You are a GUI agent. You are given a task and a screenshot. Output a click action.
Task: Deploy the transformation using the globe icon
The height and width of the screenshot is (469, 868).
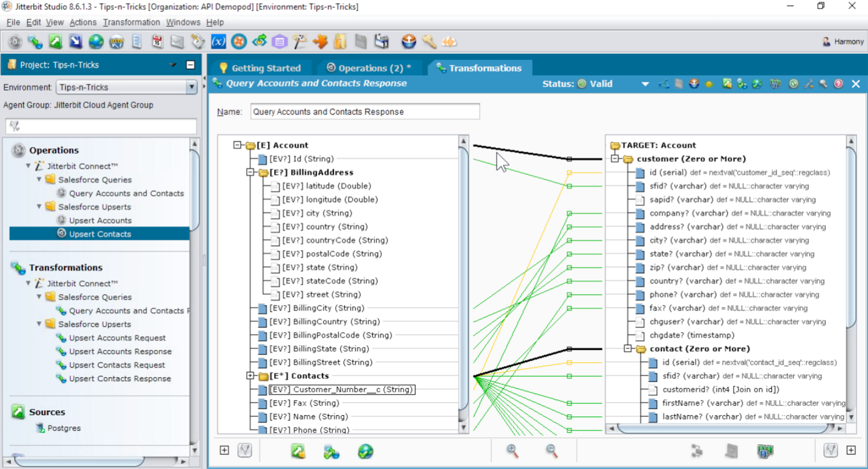point(365,450)
